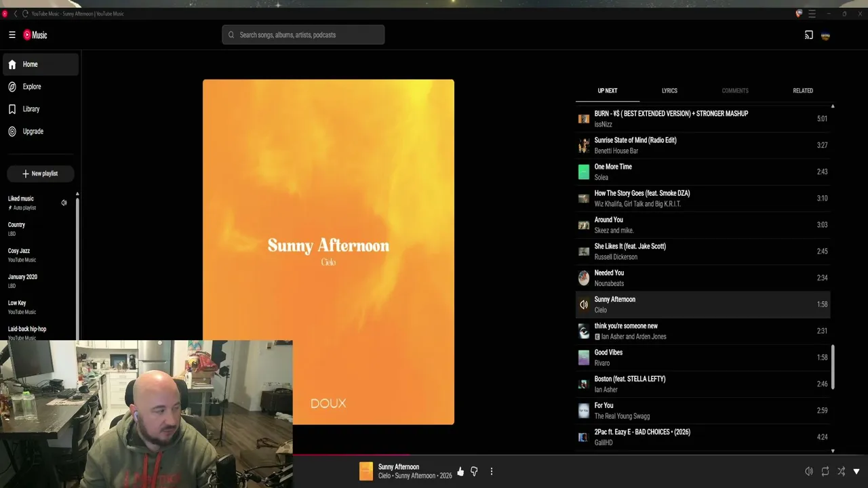Open artist Russell Dickerson
Screen dimensions: 868x488
[616, 257]
